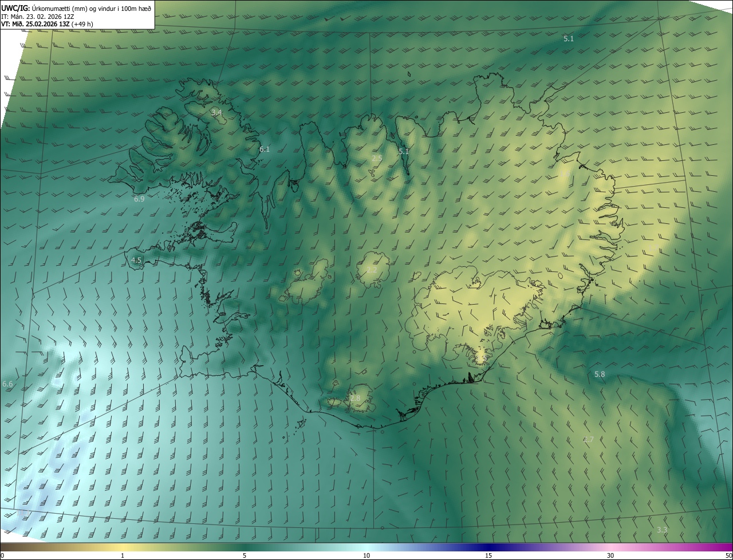Viewport: 733px width, 560px height.
Task: Click the 50 tick on the color scale
Action: [728, 555]
